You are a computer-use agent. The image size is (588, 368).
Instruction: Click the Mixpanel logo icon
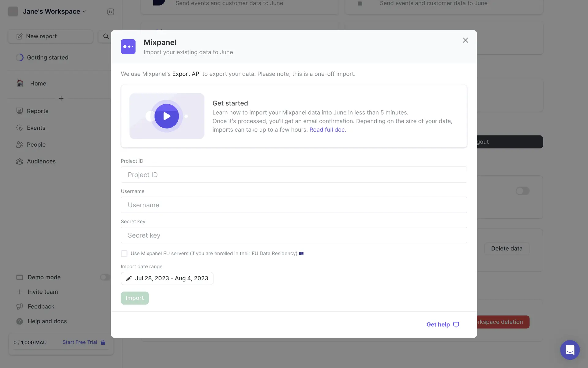click(128, 47)
